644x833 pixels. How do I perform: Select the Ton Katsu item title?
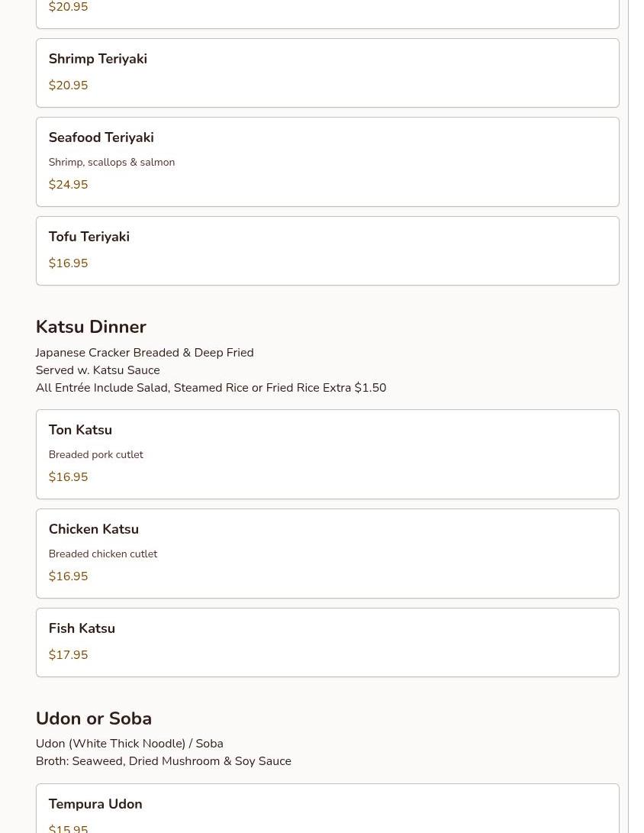pos(80,430)
